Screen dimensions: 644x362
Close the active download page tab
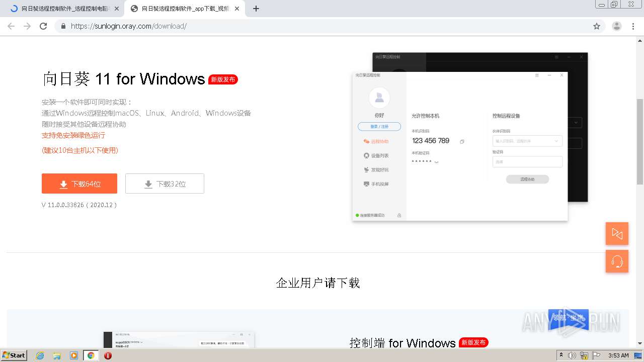237,9
